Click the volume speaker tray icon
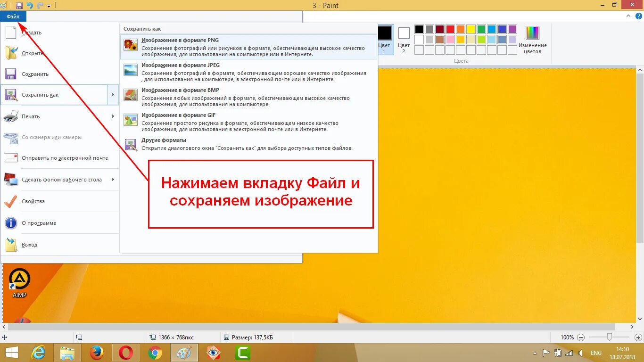Screen dimensions: 644x362 click(x=580, y=353)
